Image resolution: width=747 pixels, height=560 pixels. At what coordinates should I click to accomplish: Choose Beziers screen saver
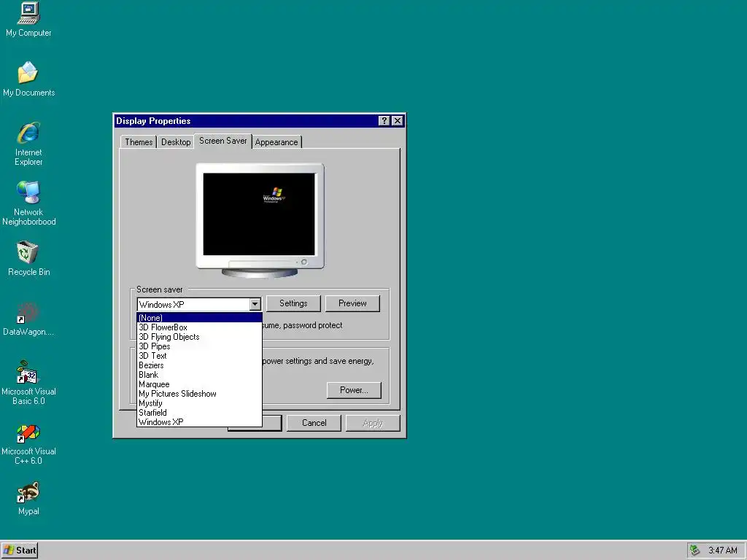click(199, 365)
